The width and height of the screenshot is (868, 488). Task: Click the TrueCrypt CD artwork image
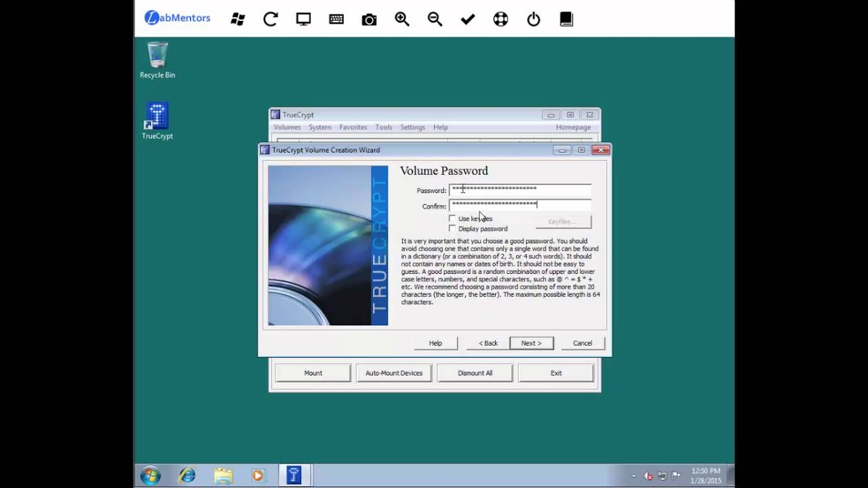[328, 245]
